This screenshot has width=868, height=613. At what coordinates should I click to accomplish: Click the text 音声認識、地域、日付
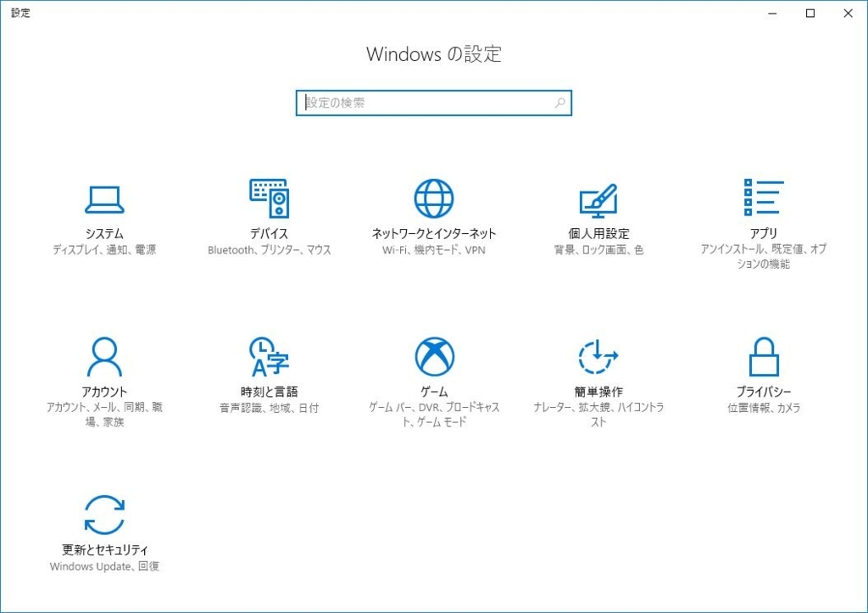pyautogui.click(x=269, y=408)
